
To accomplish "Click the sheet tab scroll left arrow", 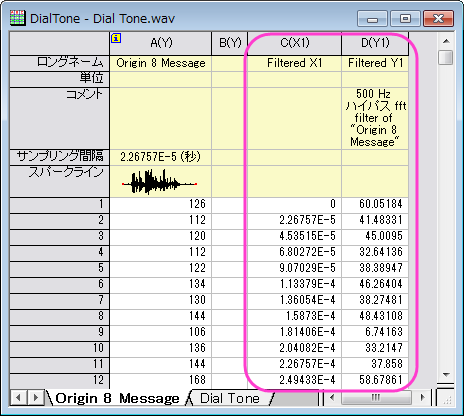I will 19,397.
